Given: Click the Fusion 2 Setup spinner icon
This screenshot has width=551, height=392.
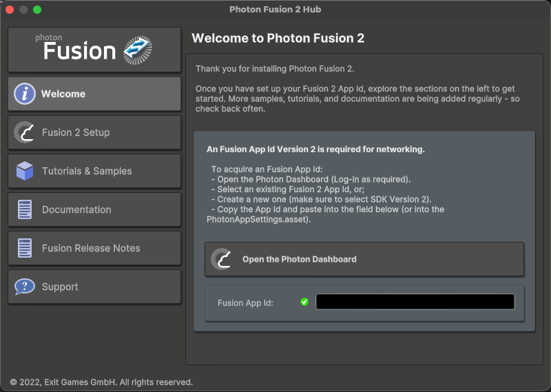Looking at the screenshot, I should [24, 132].
